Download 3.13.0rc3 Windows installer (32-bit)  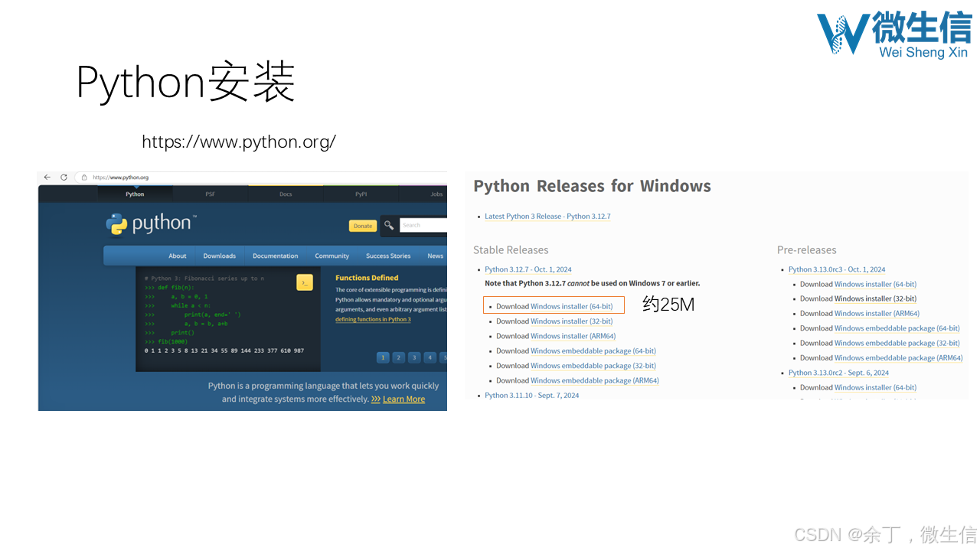point(876,298)
